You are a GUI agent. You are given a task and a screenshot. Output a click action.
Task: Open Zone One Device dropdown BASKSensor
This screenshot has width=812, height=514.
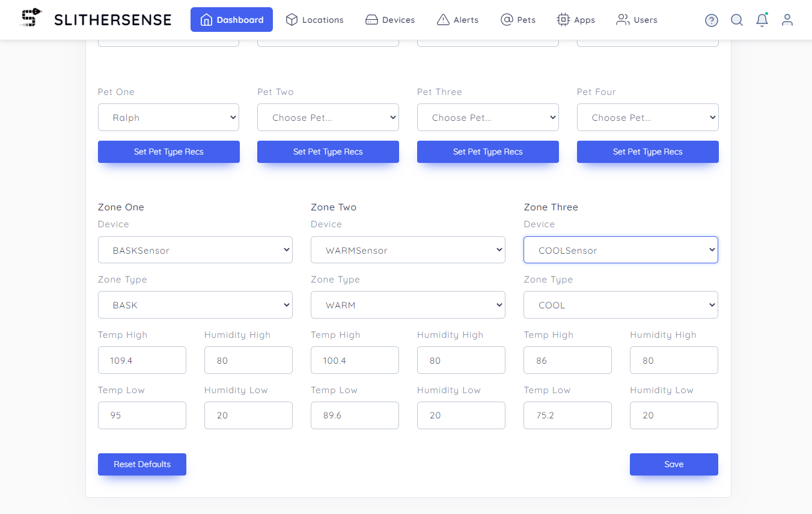(195, 249)
